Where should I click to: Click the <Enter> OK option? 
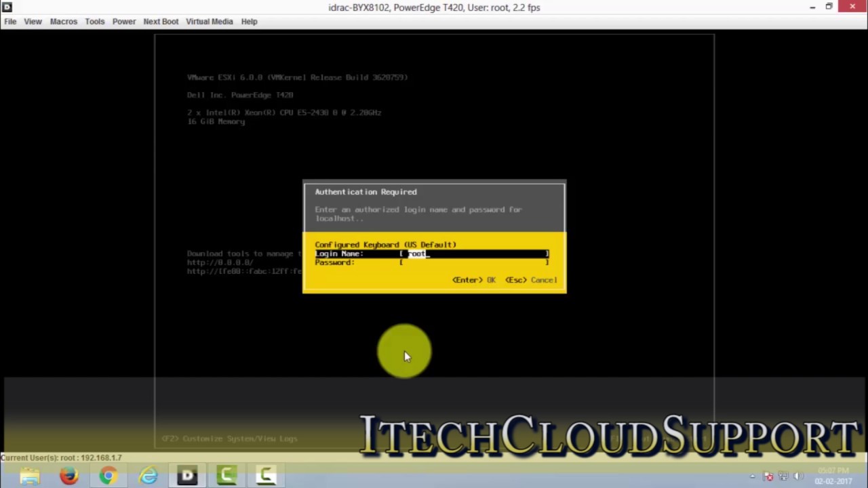pos(474,280)
